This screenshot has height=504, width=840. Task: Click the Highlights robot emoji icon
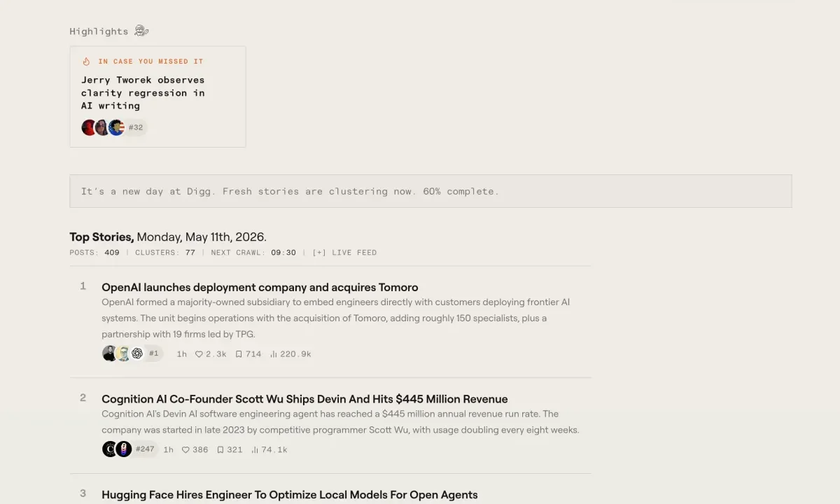(141, 31)
